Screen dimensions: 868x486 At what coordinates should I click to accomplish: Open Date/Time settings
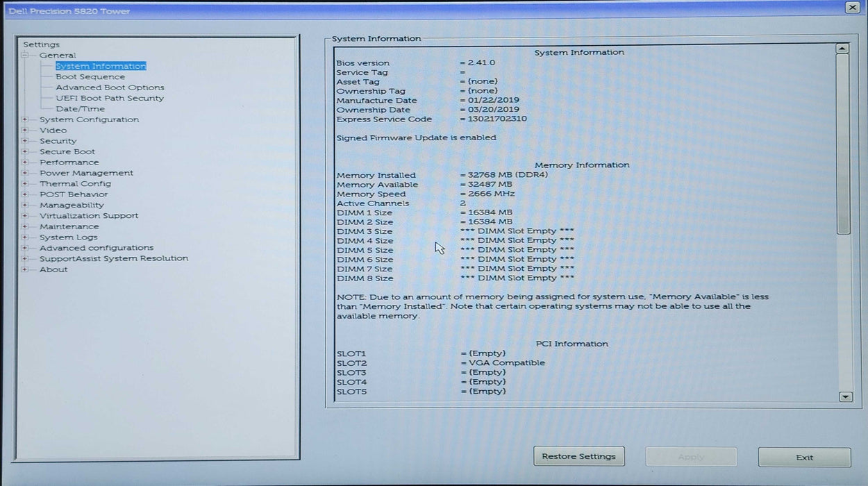[x=81, y=109]
